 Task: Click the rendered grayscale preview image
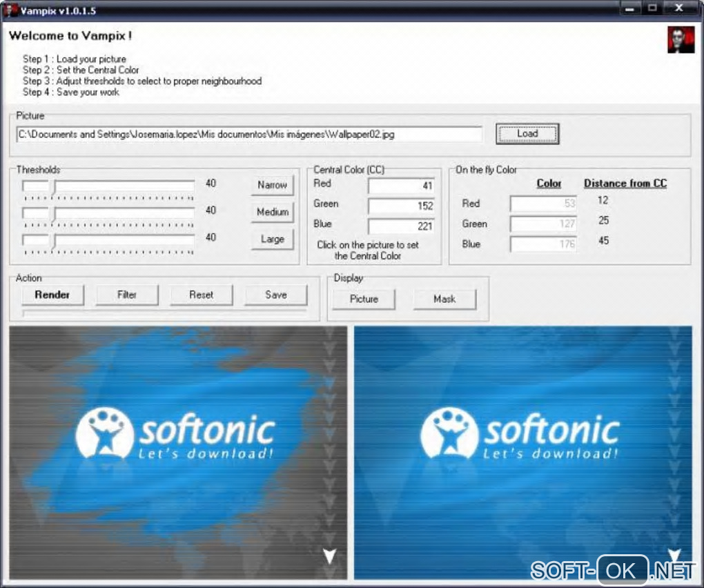coord(178,453)
